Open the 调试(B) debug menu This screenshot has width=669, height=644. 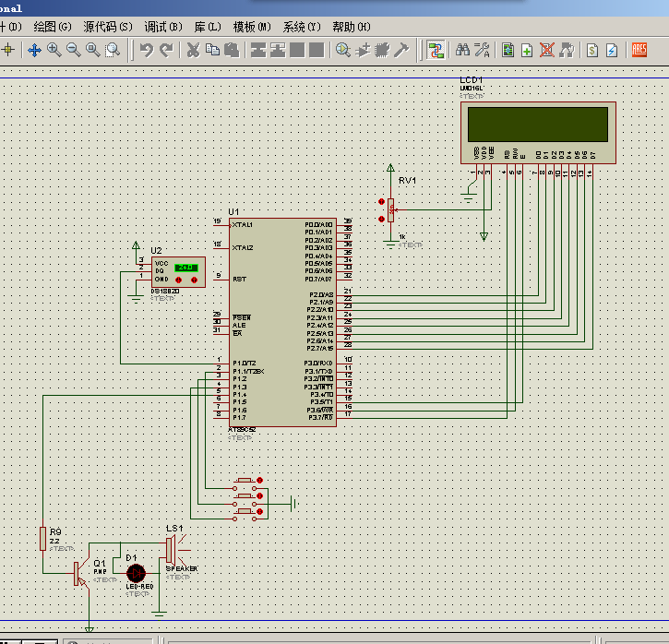(163, 27)
